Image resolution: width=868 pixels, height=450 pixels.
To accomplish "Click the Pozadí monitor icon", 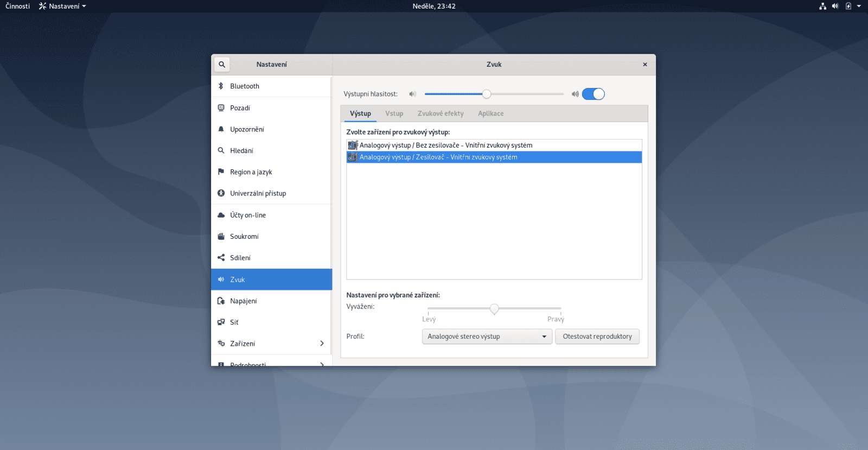I will click(x=221, y=107).
